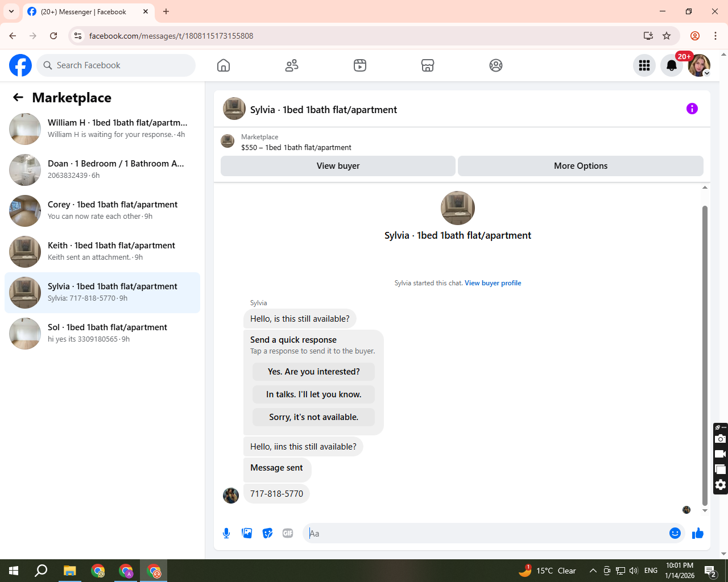Click the Facebook logo icon

tap(20, 65)
